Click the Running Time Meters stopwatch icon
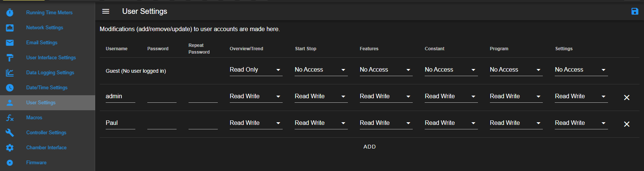 tap(10, 12)
